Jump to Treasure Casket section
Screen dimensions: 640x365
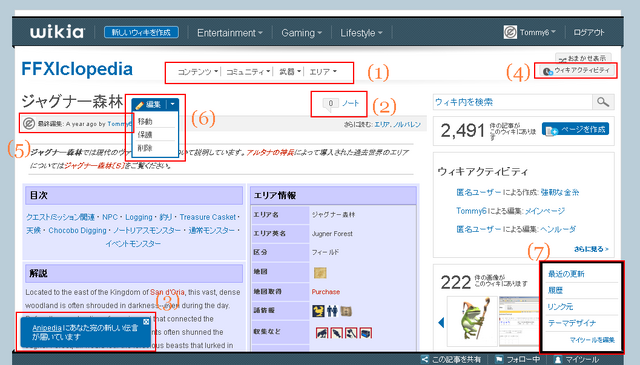pos(208,217)
